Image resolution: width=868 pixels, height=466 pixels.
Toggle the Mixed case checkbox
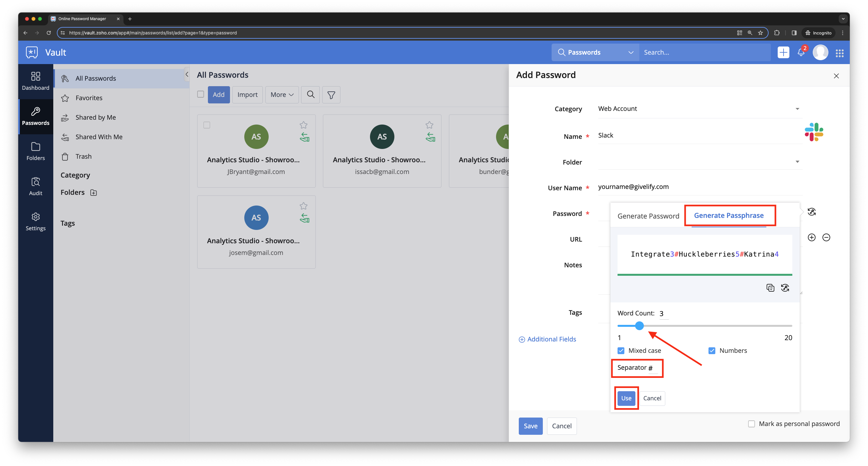point(621,350)
